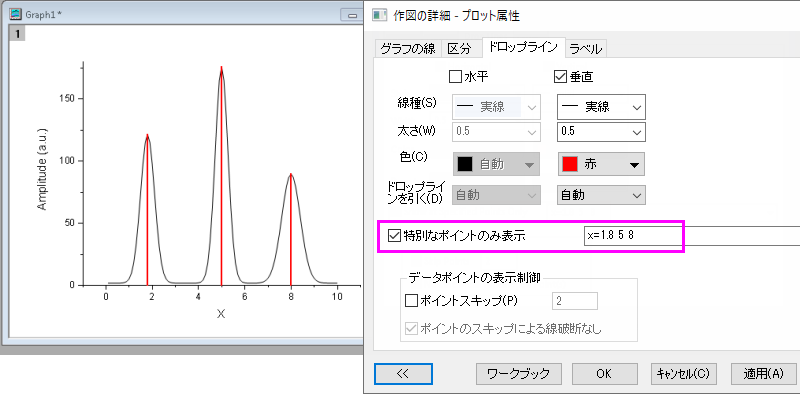The height and width of the screenshot is (394, 800).
Task: Open vertical 太さ 0.5 dropdown
Action: click(601, 132)
